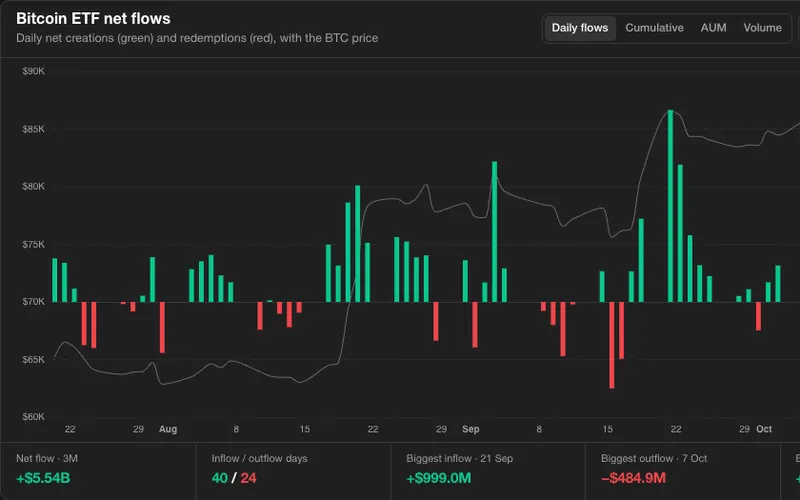Viewport: 800px width, 500px height.
Task: Select the deepest red outflow bar after 15 Sep
Action: tap(612, 345)
